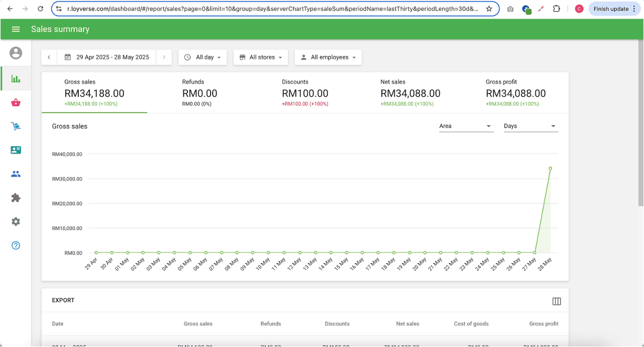Screen dimensions: 644x347
Task: Expand the All stores filter dropdown
Action: click(x=261, y=57)
